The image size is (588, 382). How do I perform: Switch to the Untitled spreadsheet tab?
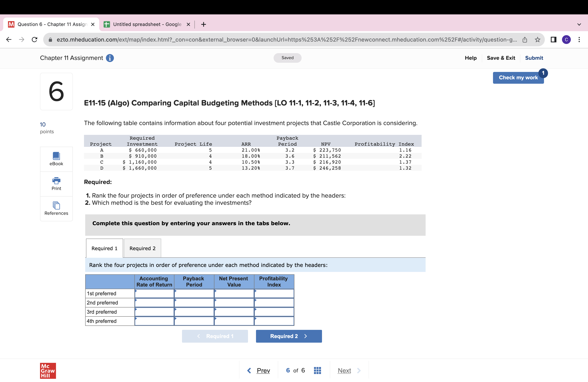click(147, 24)
